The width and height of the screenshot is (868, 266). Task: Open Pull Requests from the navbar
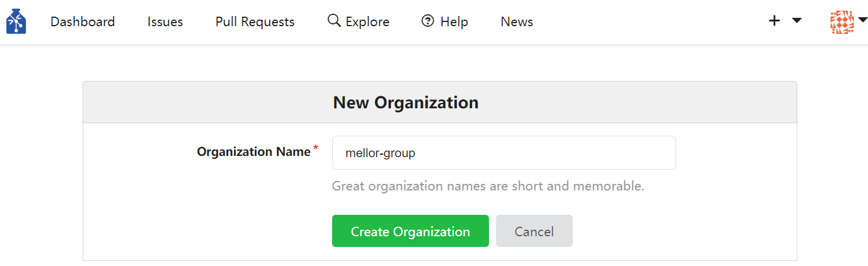255,21
